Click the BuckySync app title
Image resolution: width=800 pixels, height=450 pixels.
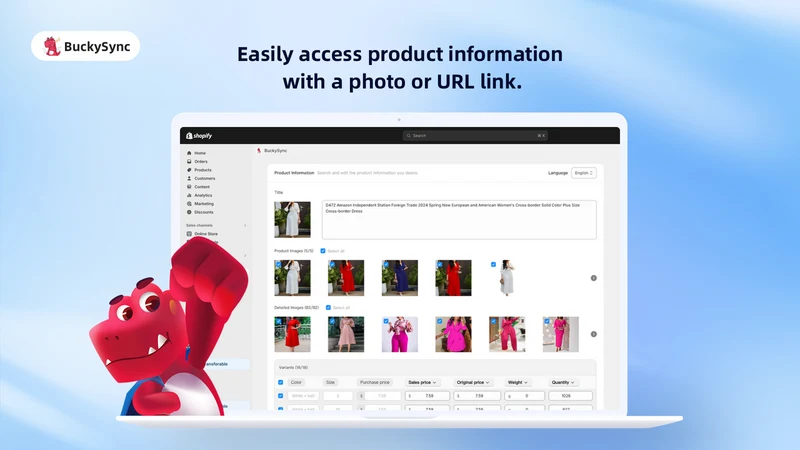click(x=276, y=151)
